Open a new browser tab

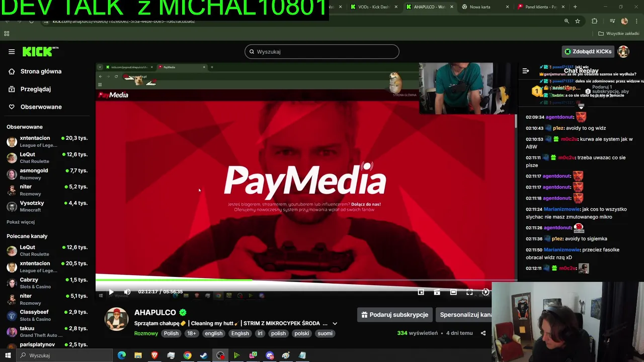(x=575, y=7)
